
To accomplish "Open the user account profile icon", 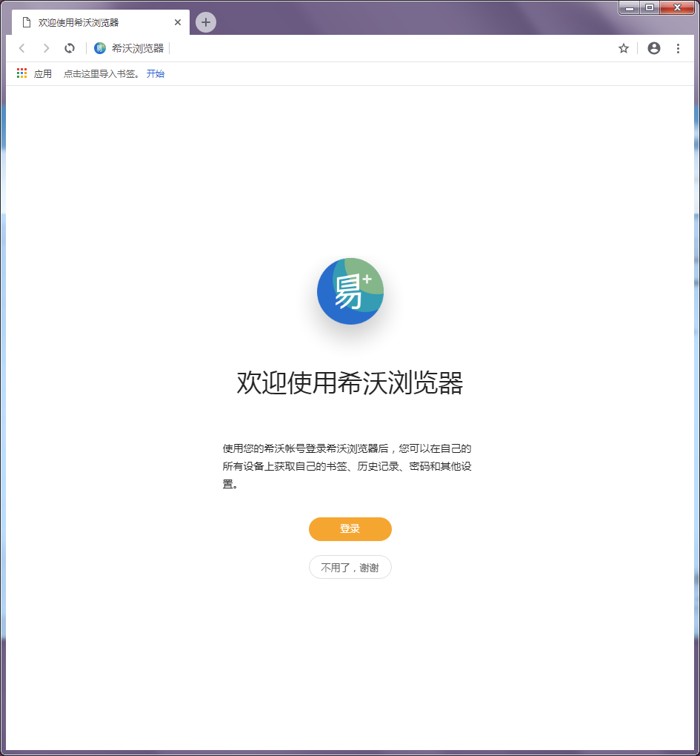I will pos(654,48).
